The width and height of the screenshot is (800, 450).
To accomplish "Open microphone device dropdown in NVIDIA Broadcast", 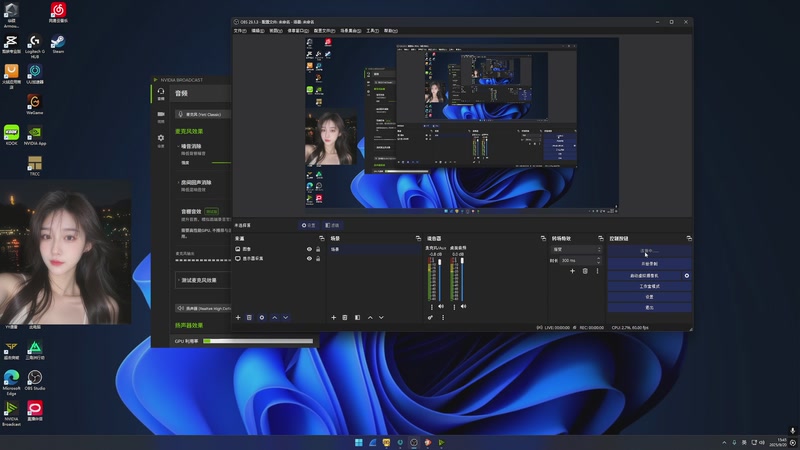I will coord(202,115).
